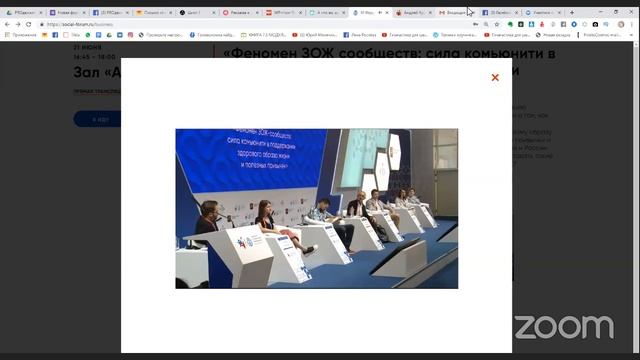
Task: Reload the current page
Action: [x=29, y=24]
